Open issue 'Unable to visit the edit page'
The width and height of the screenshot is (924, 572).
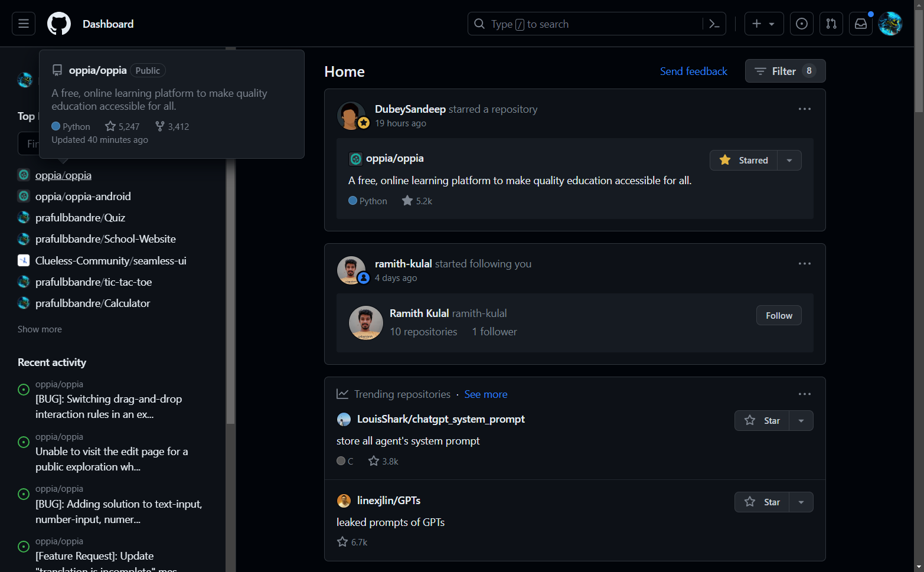click(112, 459)
